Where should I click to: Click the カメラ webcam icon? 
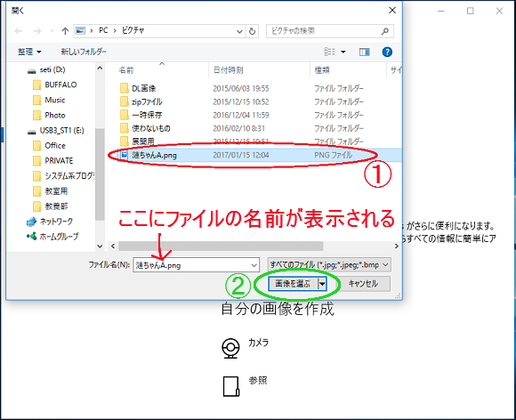(x=230, y=348)
